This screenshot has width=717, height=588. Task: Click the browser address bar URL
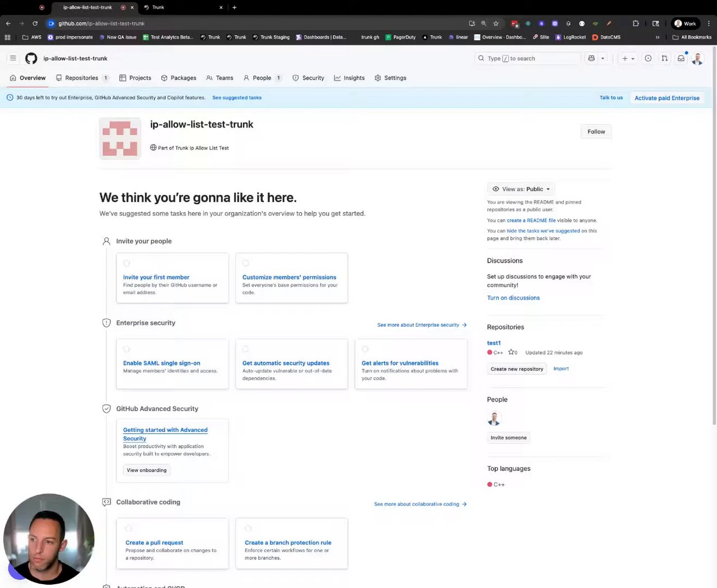[x=101, y=24]
